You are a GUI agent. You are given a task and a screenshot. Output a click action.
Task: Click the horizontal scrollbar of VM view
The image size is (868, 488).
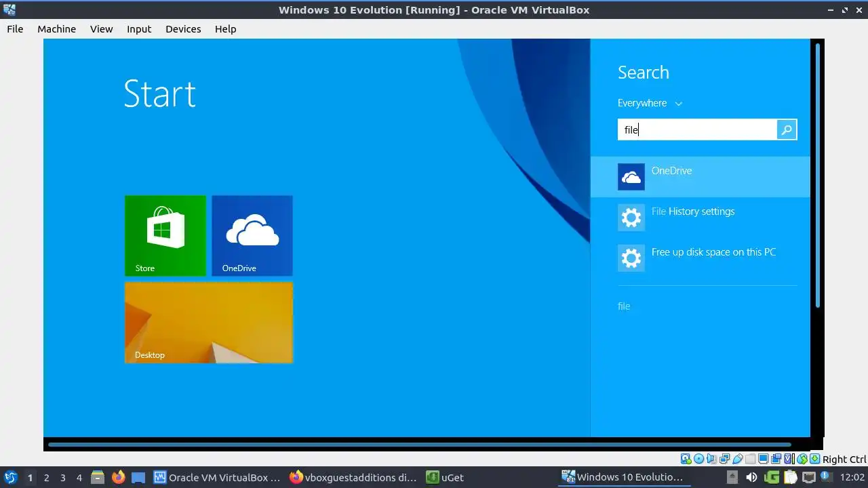pos(419,445)
